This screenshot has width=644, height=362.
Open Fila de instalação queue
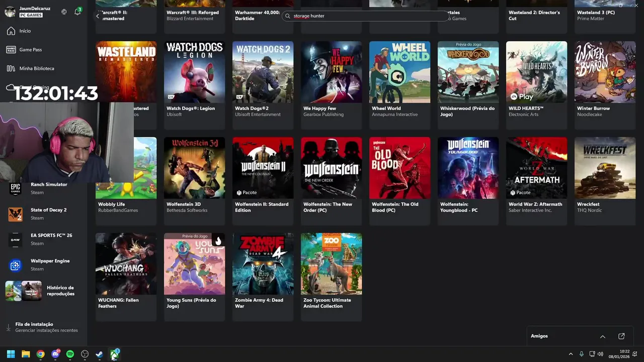tap(44, 327)
